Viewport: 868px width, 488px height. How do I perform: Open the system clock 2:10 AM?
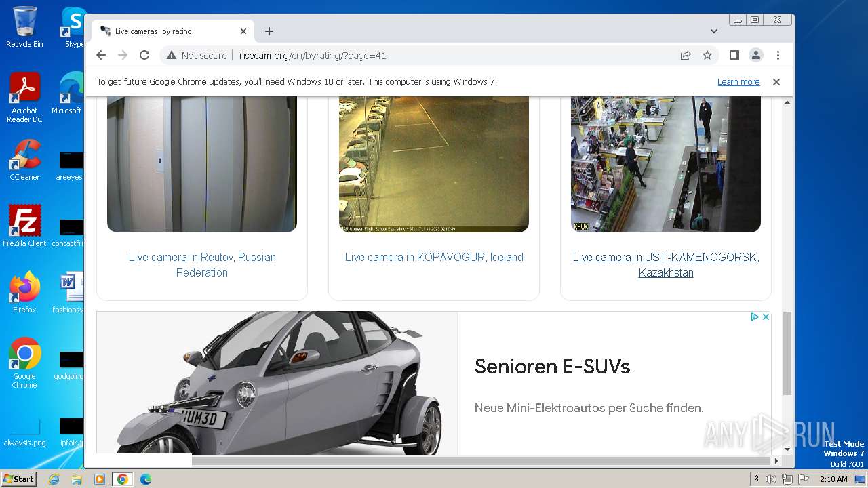pos(833,479)
